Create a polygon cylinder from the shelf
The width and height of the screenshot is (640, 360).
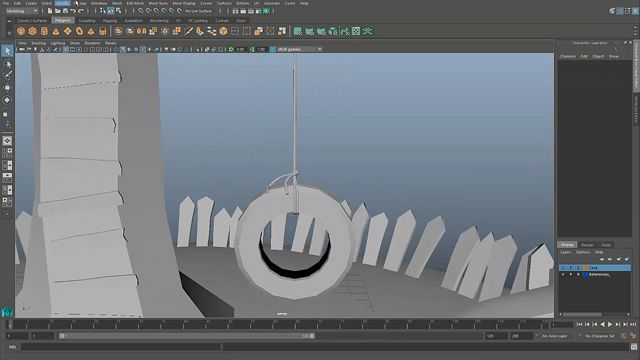click(44, 31)
